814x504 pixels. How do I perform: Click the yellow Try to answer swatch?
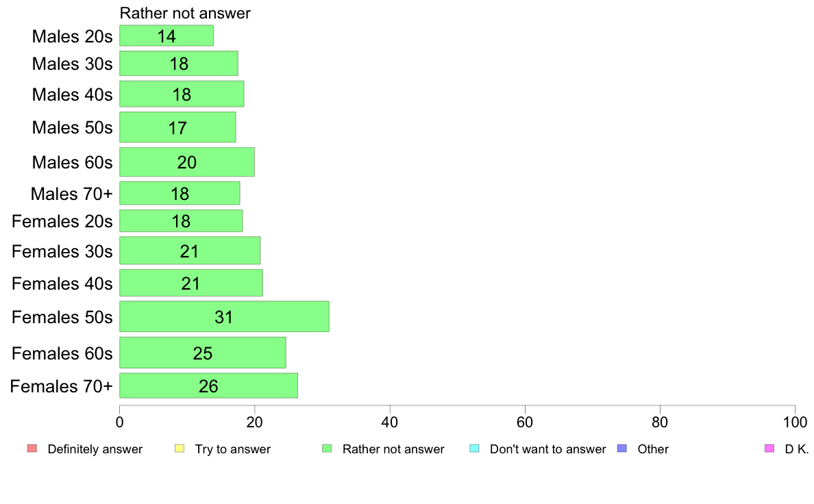click(x=180, y=449)
